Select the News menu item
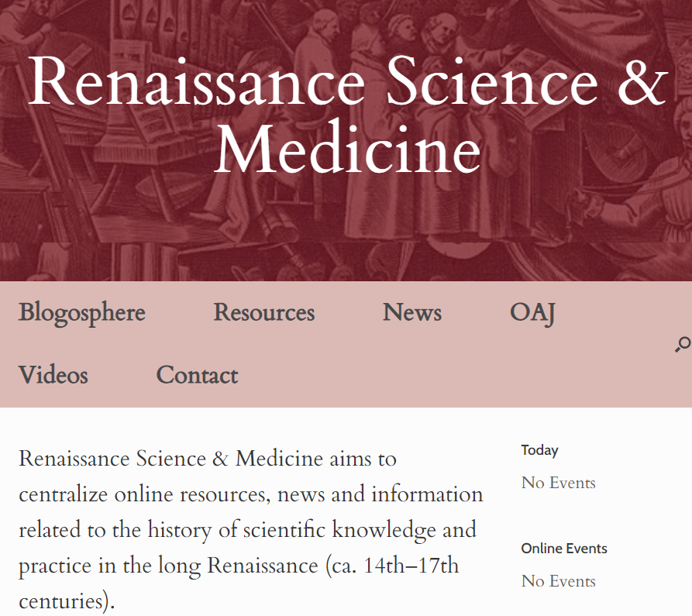Viewport: 692px width, 616px height. [x=411, y=312]
